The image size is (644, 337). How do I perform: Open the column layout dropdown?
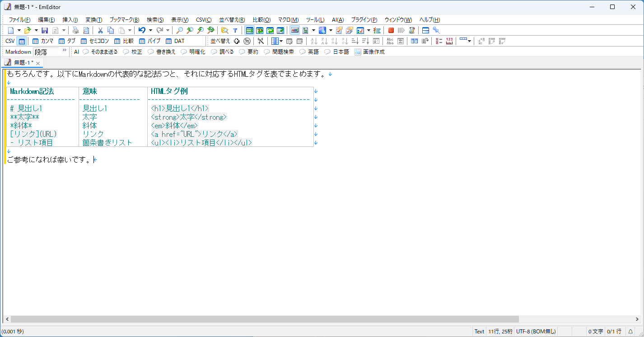(x=281, y=41)
